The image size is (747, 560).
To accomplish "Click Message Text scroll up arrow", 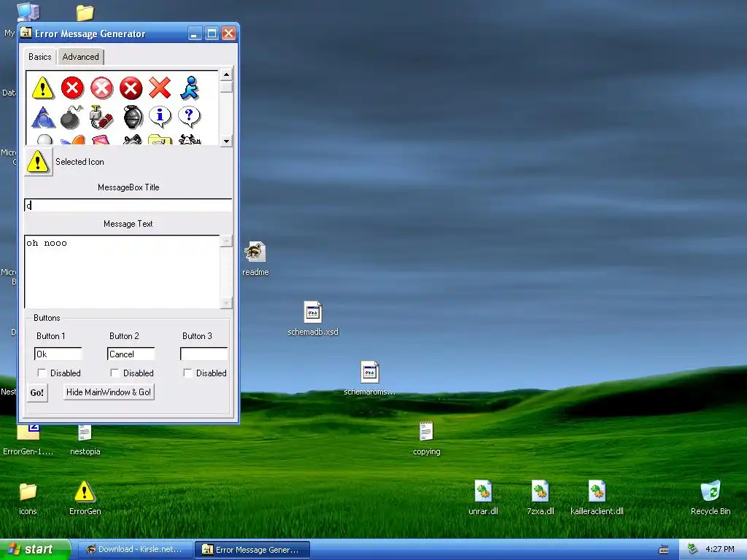I will tap(226, 241).
